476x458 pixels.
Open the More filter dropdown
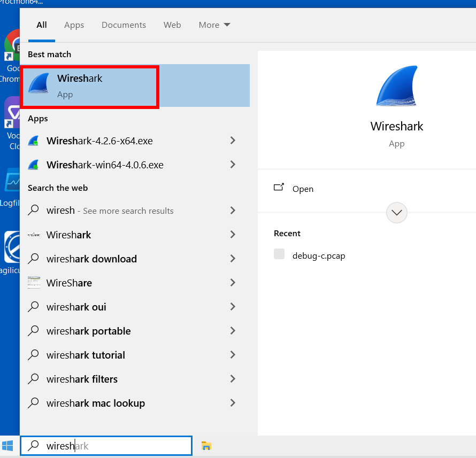pyautogui.click(x=214, y=25)
